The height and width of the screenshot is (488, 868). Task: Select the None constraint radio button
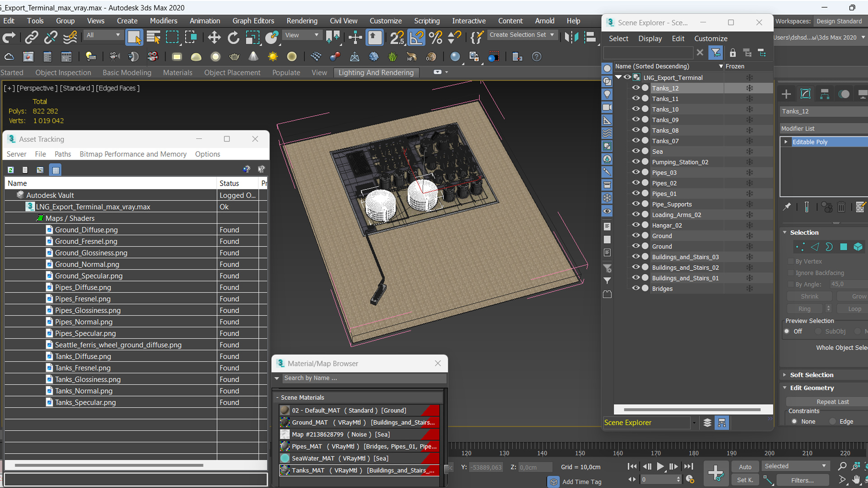click(x=794, y=422)
